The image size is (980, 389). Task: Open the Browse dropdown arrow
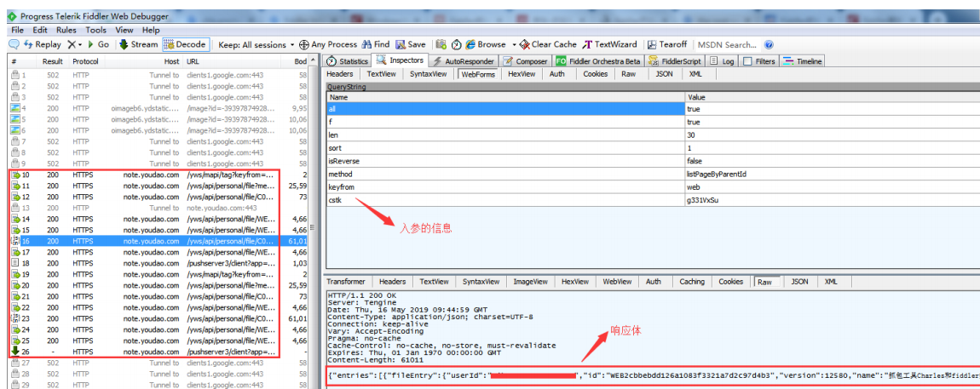point(515,45)
